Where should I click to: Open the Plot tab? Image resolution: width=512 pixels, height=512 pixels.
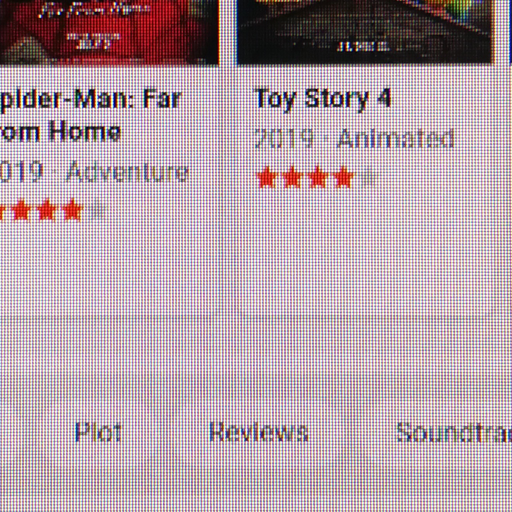(x=98, y=432)
